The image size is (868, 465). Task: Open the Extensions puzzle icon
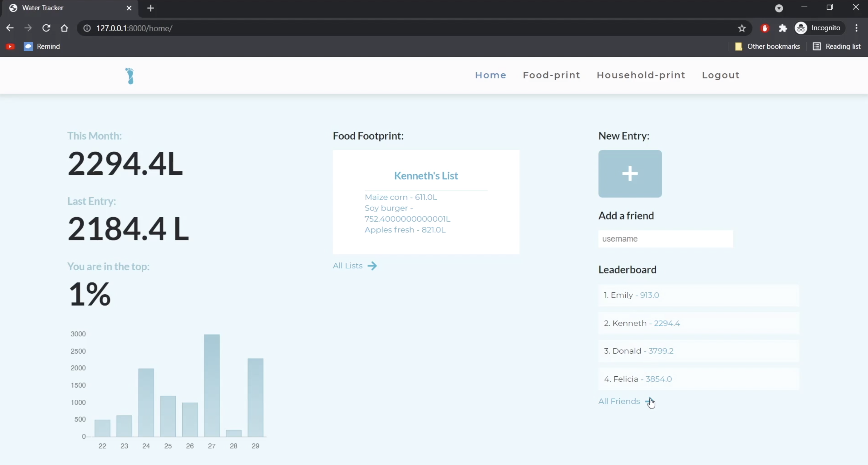coord(783,28)
